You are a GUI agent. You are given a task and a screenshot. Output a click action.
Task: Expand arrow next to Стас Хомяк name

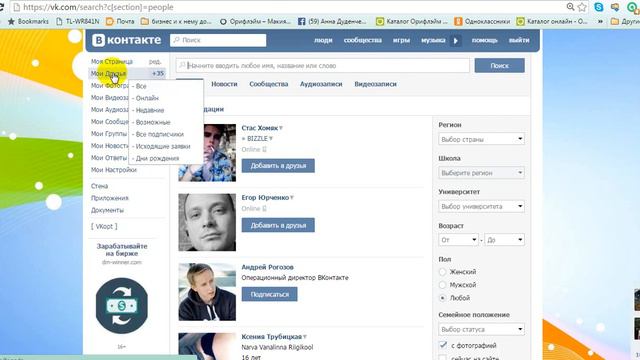[x=281, y=128]
